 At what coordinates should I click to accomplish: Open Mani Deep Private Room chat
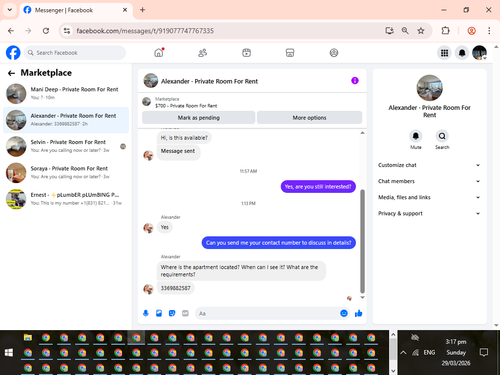pyautogui.click(x=66, y=93)
